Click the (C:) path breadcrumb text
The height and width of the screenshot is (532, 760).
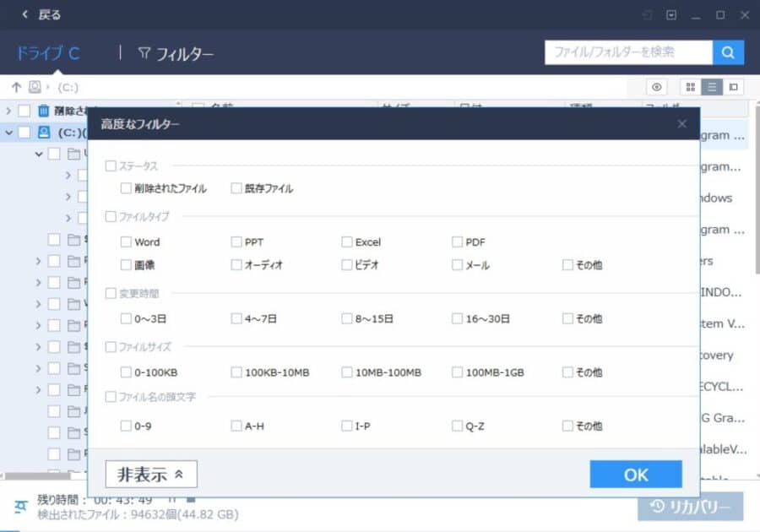(x=68, y=87)
